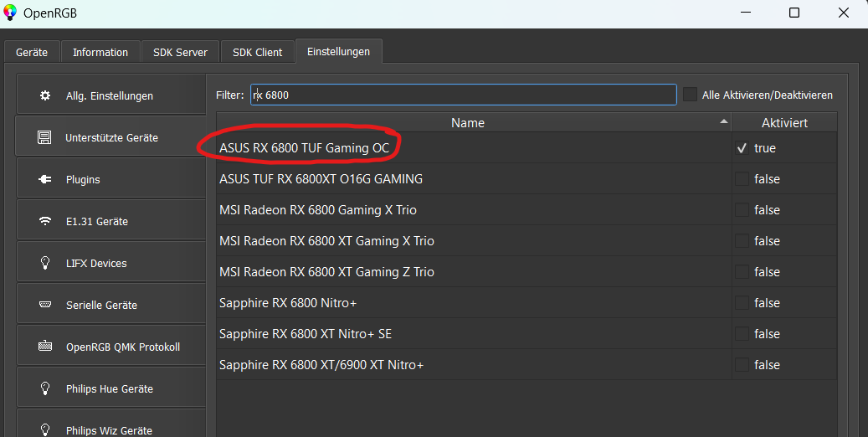The height and width of the screenshot is (437, 868).
Task: Click the serial port icon beside Serielle Geräte
Action: pos(45,305)
